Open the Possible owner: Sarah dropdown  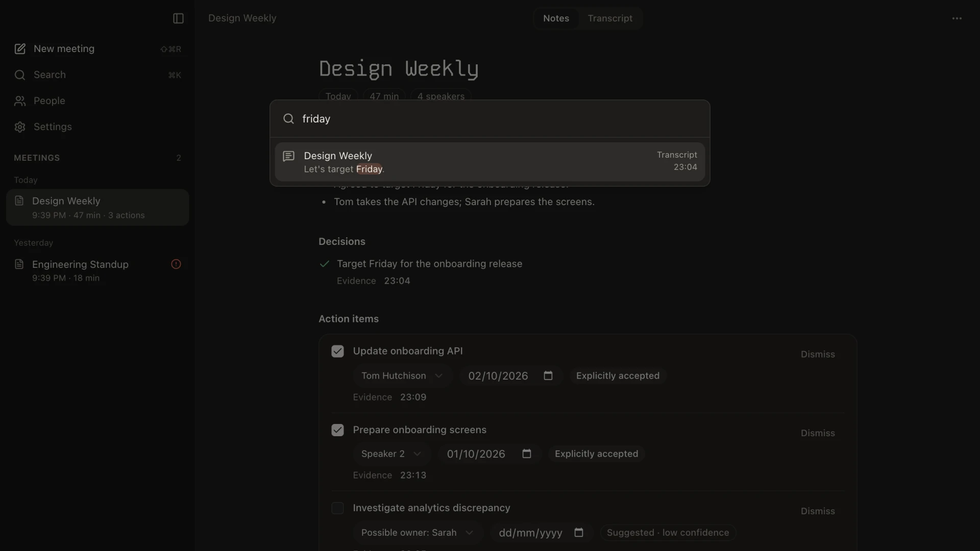(x=418, y=532)
